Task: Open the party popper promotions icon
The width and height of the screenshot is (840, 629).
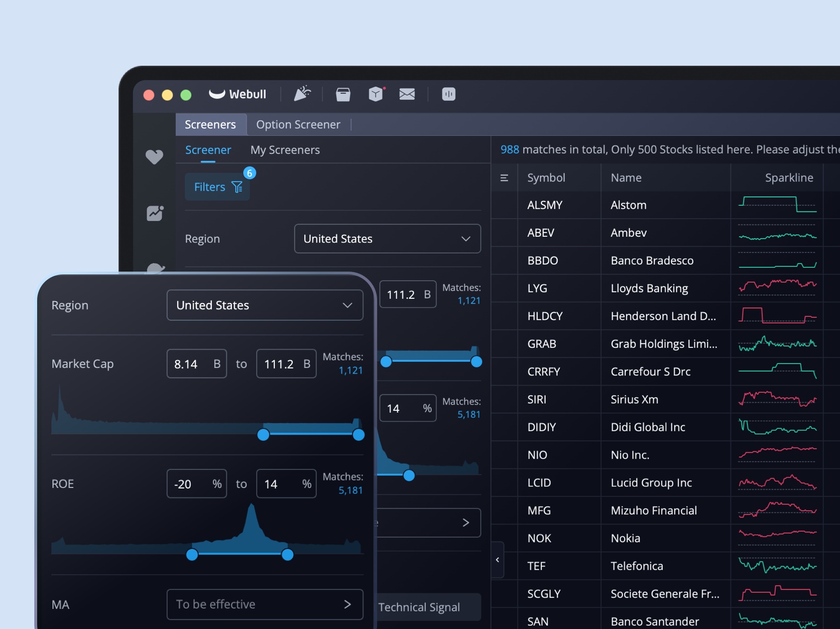Action: [x=302, y=93]
